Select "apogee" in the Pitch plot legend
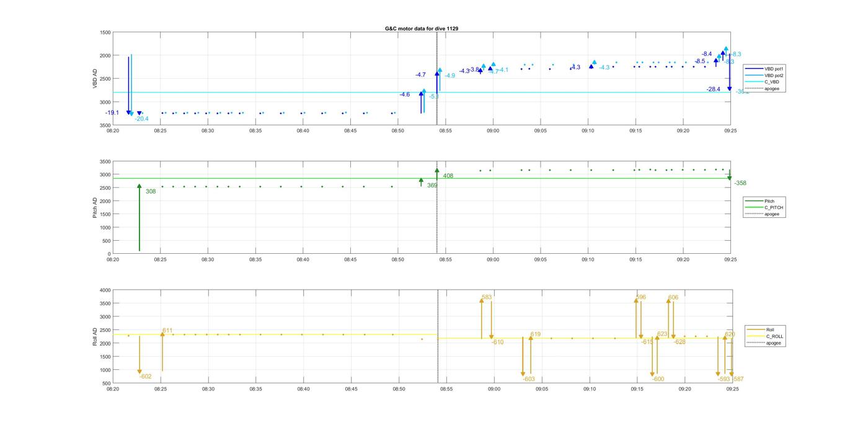The height and width of the screenshot is (430, 868). pyautogui.click(x=763, y=214)
